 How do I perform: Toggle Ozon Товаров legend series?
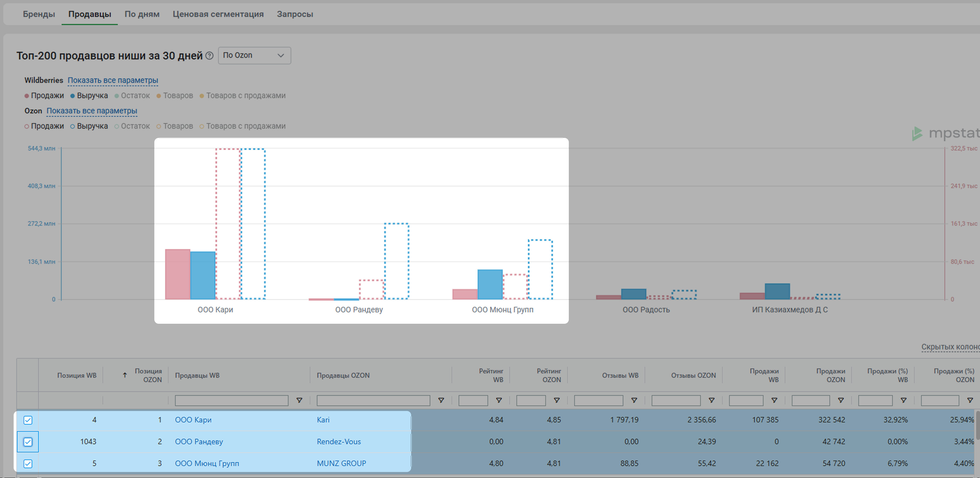pyautogui.click(x=175, y=126)
